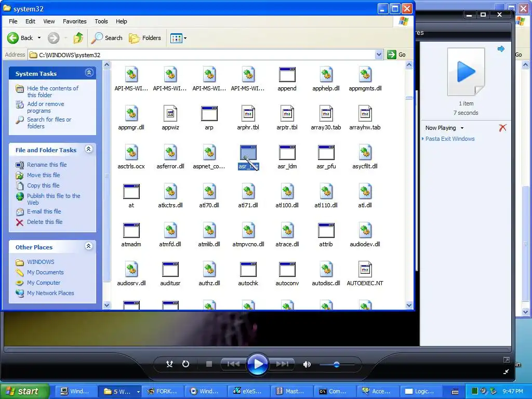Adjust the Media Player volume slider
Screen dimensions: 532x399
337,365
